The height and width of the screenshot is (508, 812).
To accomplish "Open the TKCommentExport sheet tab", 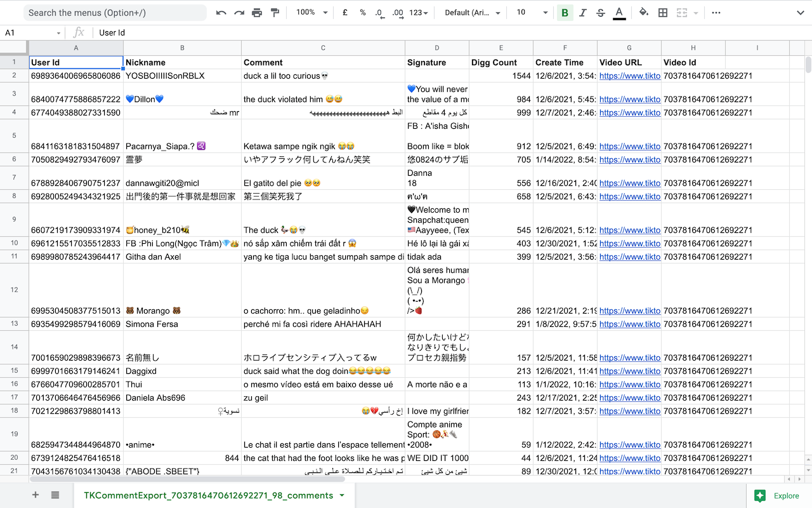I will (208, 495).
